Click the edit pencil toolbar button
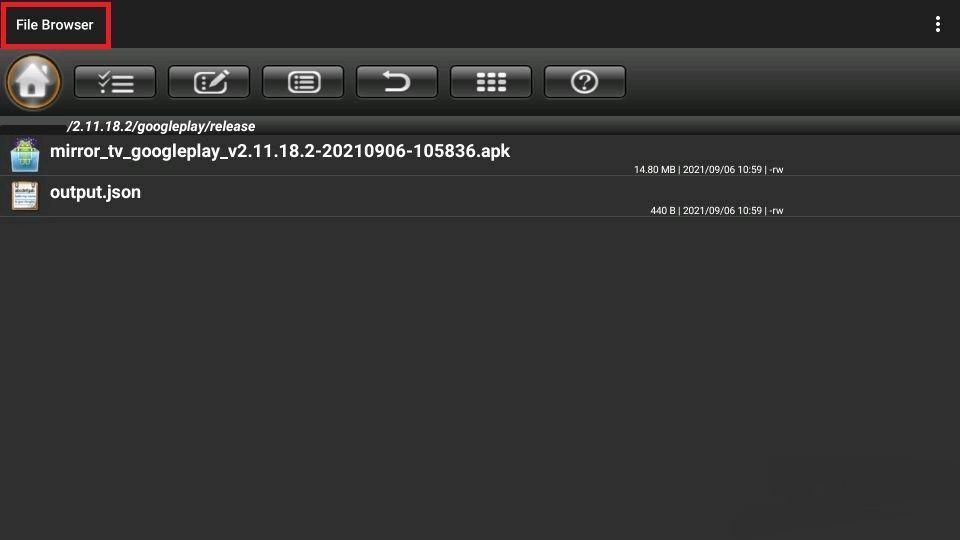Viewport: 960px width, 540px height. pos(209,82)
